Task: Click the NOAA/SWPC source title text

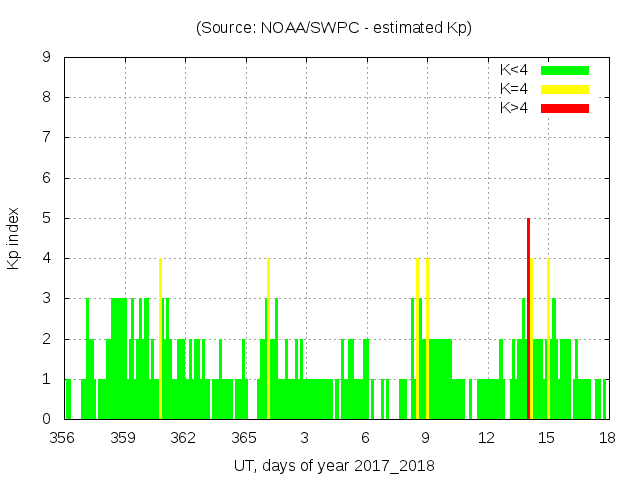Action: click(x=334, y=28)
